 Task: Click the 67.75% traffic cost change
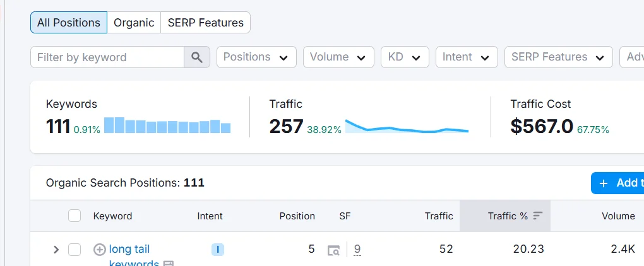point(593,130)
